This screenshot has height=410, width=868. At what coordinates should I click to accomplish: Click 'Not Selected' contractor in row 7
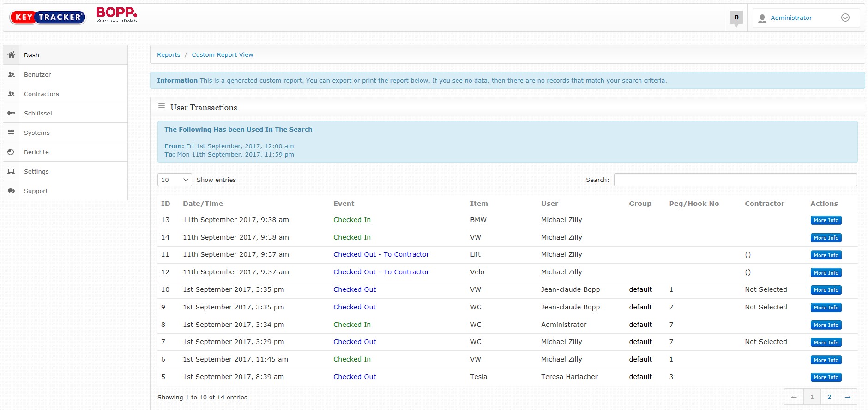pos(766,342)
